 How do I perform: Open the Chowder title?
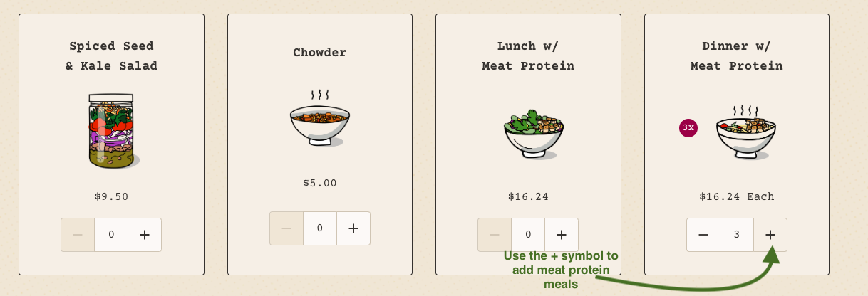[x=320, y=53]
